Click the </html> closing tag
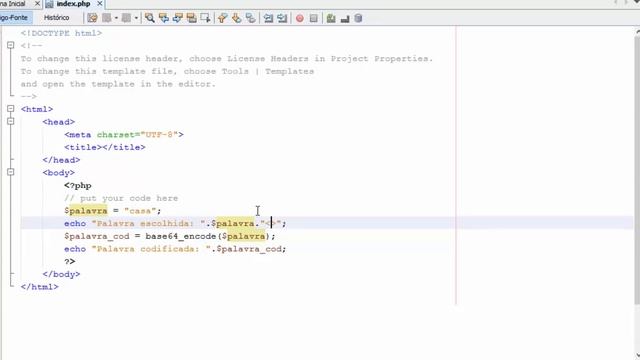 [x=40, y=287]
